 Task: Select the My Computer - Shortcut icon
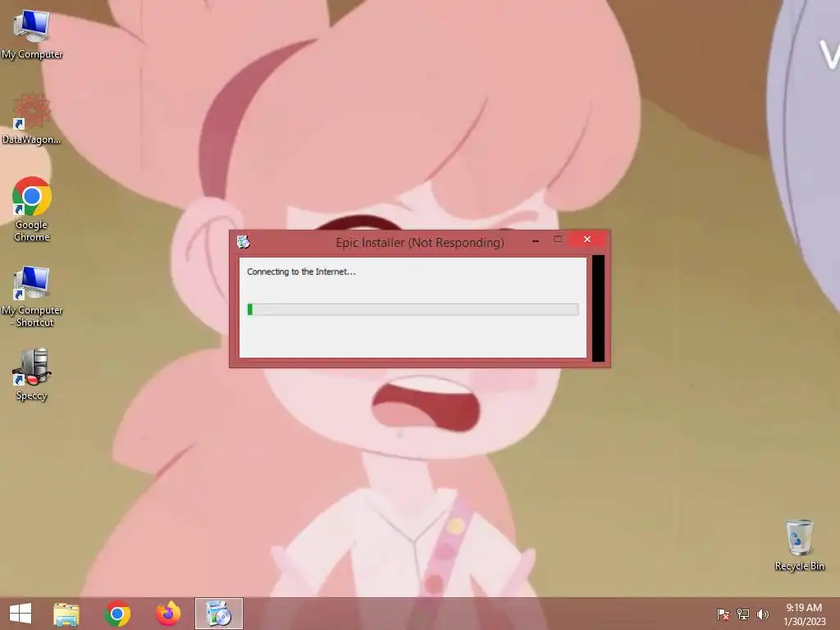[32, 295]
